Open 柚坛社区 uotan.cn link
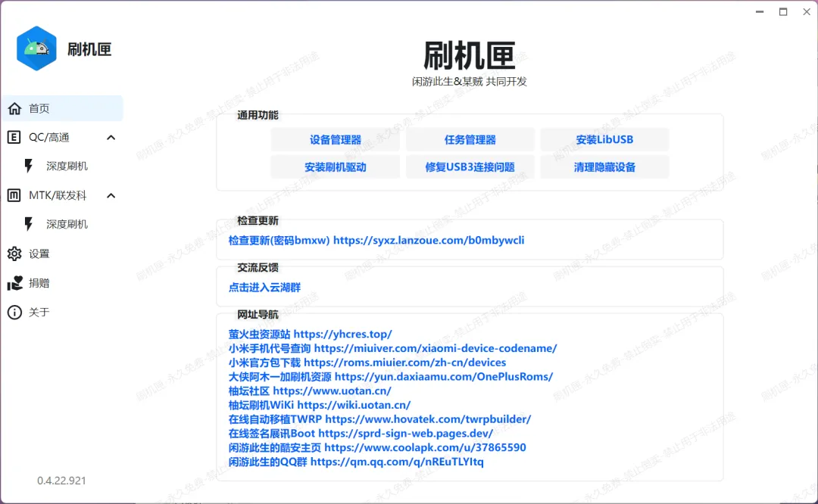Viewport: 818px width, 504px height. coord(309,391)
